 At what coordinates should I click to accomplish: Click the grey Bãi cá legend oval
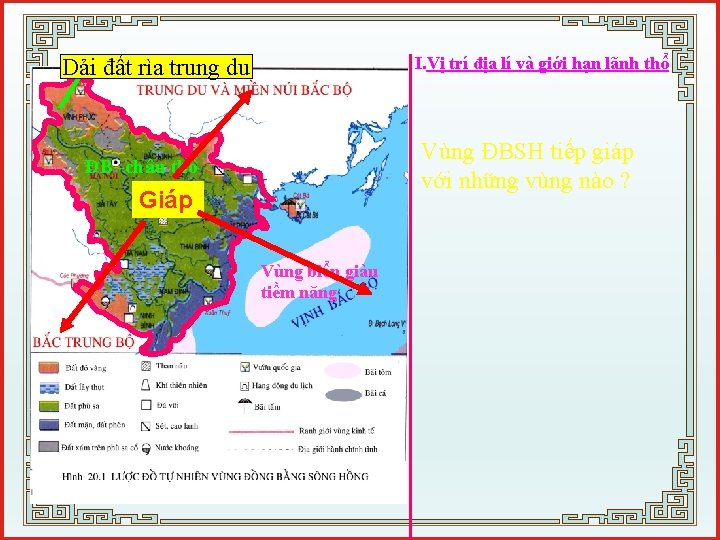pos(343,395)
